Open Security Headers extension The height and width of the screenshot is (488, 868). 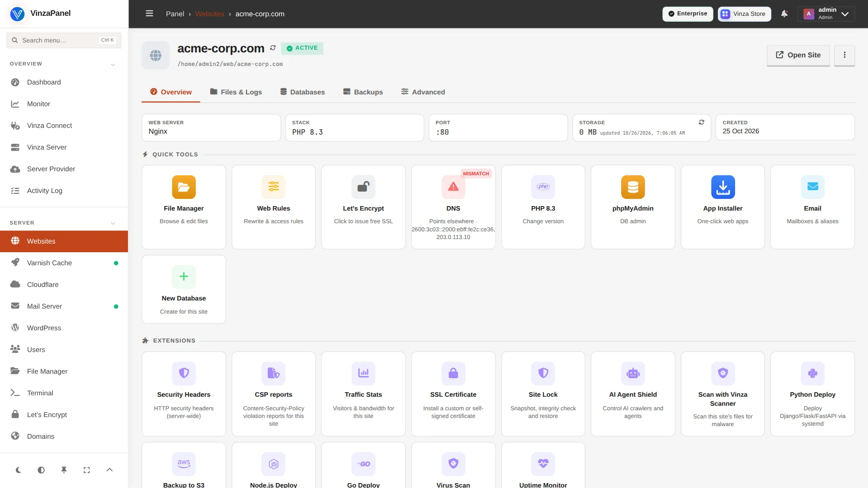[184, 394]
